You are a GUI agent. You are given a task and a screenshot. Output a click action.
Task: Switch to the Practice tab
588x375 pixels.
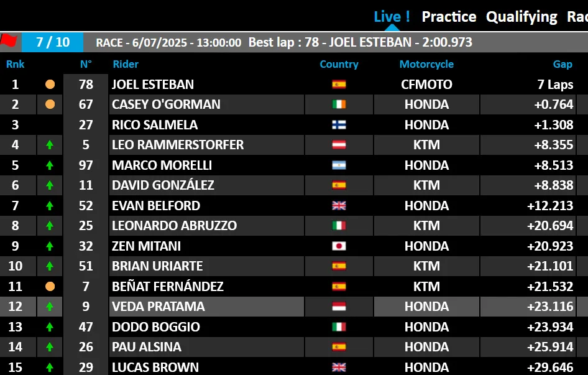pos(449,17)
